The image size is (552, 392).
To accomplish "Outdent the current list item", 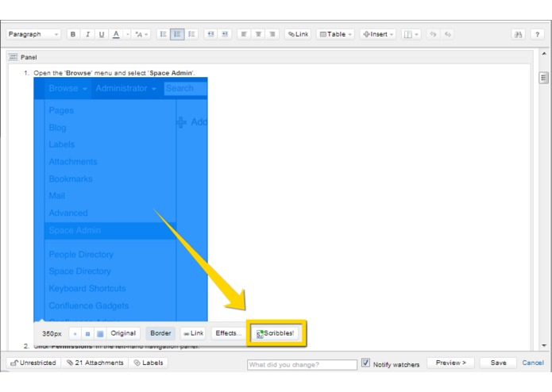I will [210, 34].
